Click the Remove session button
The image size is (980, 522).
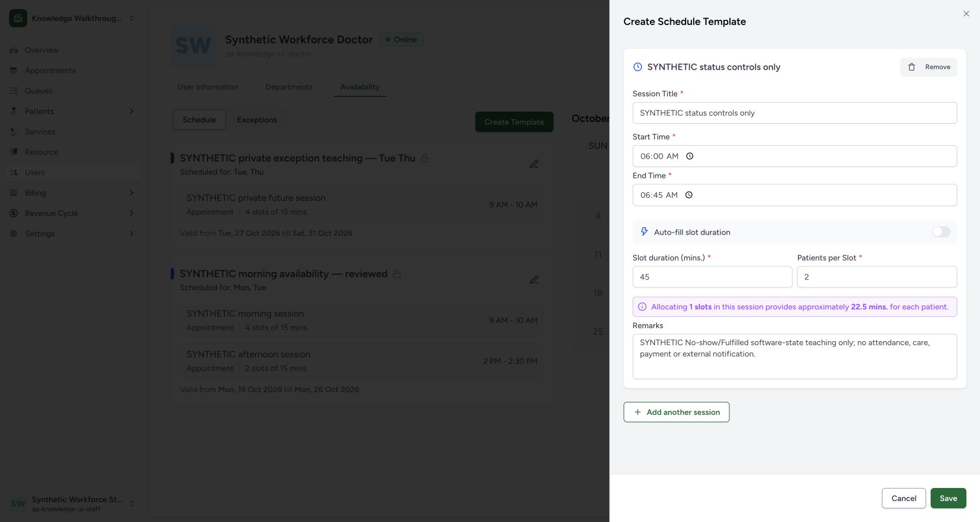pos(928,67)
